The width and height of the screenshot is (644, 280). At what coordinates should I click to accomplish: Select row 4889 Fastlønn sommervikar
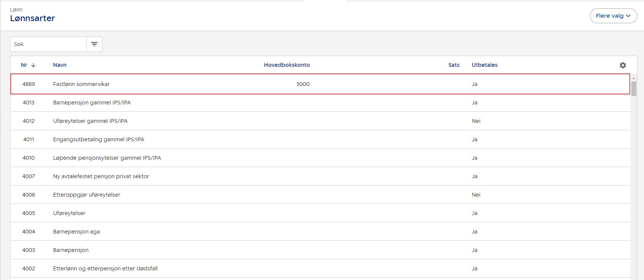(81, 84)
